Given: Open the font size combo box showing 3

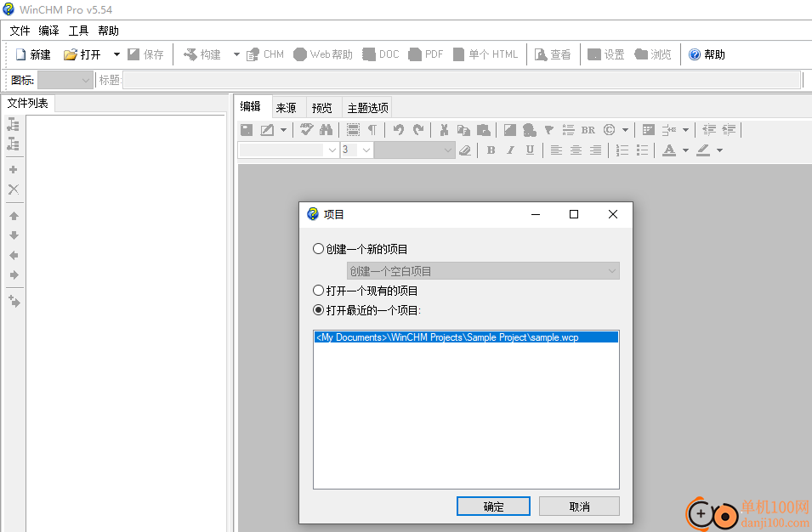Looking at the screenshot, I should point(357,150).
